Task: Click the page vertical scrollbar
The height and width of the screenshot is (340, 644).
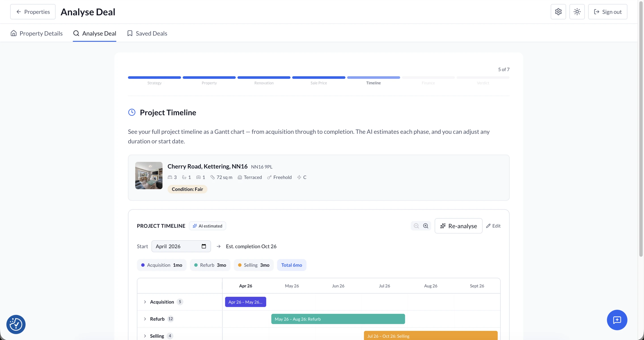Action: pos(641,129)
